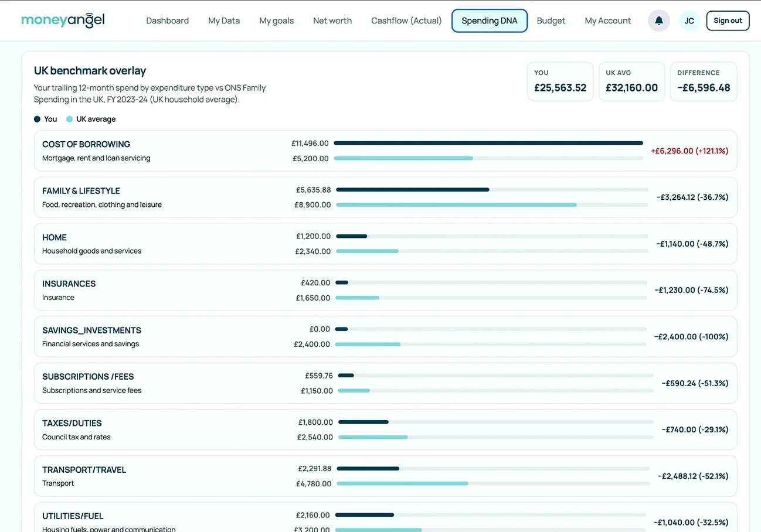Image resolution: width=761 pixels, height=532 pixels.
Task: Click the Family & Lifestyle UK average bar
Action: tap(456, 205)
